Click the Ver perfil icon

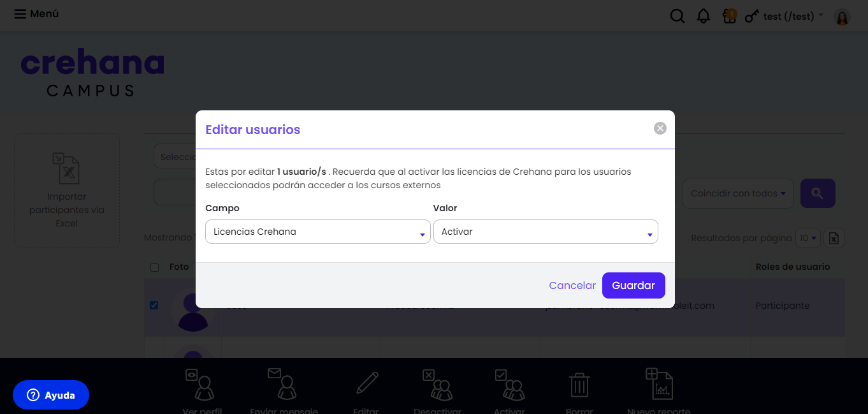pyautogui.click(x=201, y=385)
